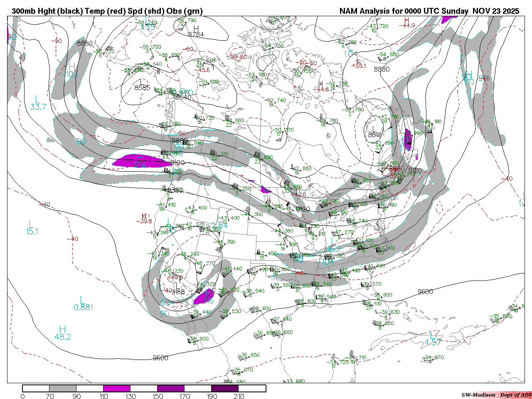Click the cyan L 4.57 marker near Caribbean
532x399 pixels.
pos(433,339)
